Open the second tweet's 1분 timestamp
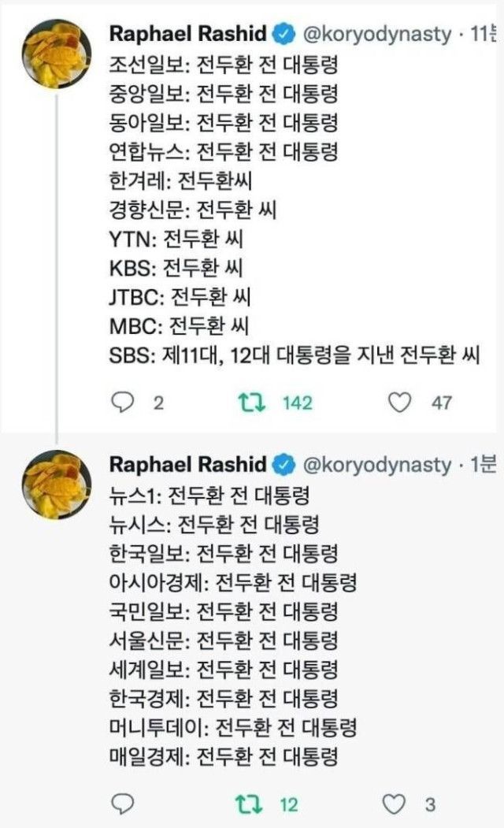504x828 pixels. [x=484, y=465]
